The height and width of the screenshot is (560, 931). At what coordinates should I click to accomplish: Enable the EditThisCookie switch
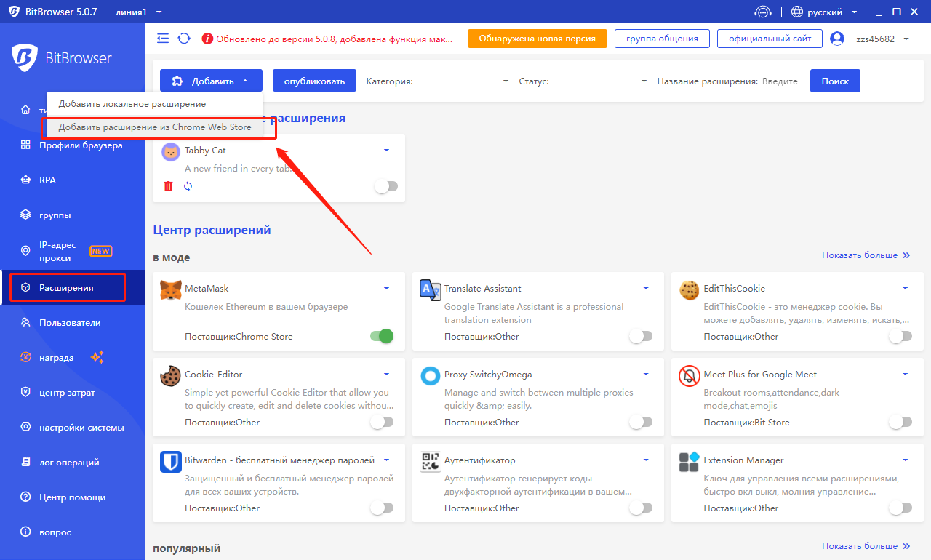[x=900, y=336]
